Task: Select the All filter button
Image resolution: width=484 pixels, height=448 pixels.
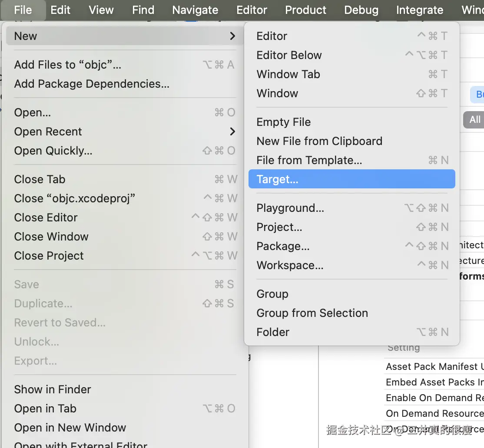Action: 474,119
